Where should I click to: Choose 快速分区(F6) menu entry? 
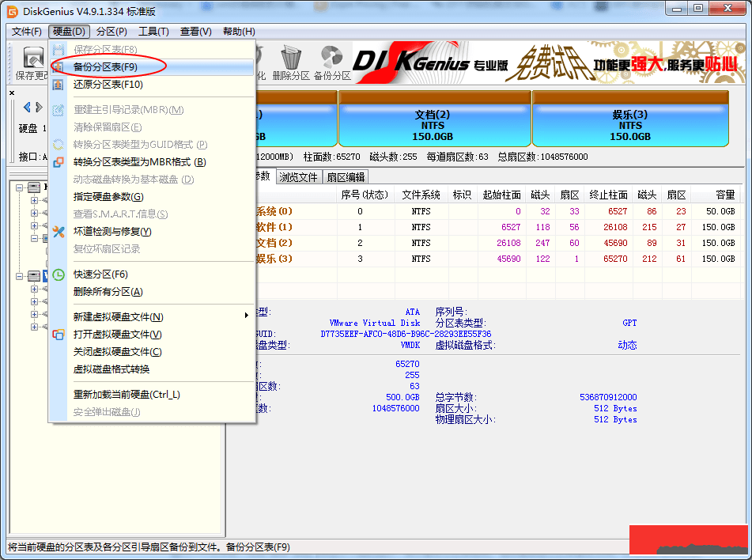click(100, 274)
